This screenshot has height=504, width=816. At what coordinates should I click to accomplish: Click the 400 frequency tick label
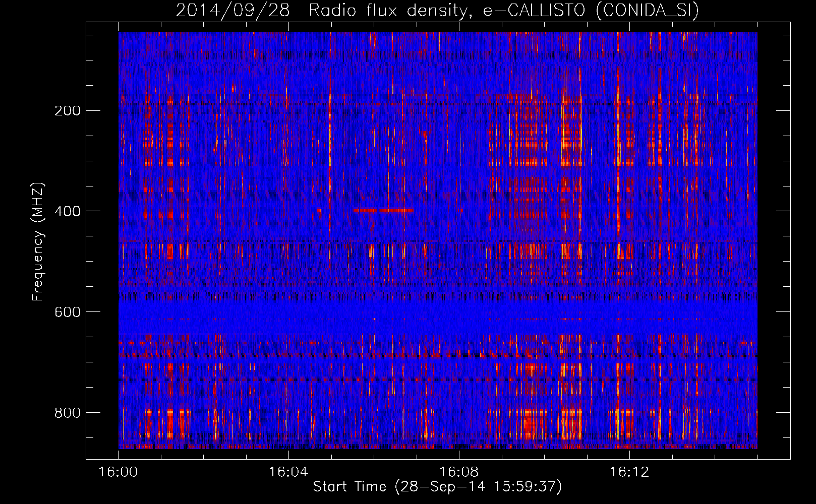point(68,211)
